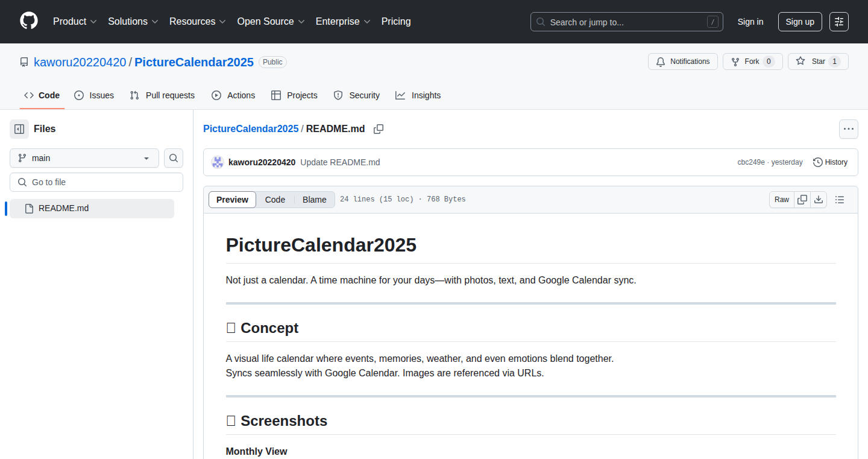Select the Blame view
This screenshot has width=868, height=459.
(314, 200)
